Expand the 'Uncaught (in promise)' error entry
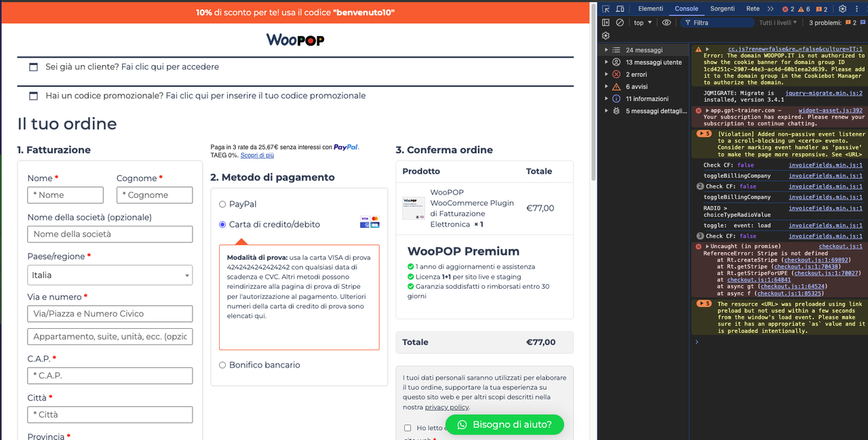The height and width of the screenshot is (440, 868). [x=708, y=246]
